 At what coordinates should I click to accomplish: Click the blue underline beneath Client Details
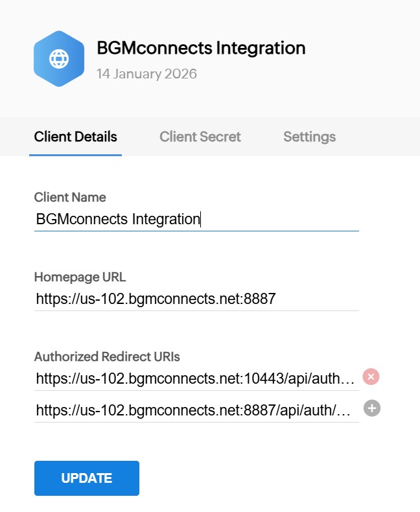[x=75, y=155]
